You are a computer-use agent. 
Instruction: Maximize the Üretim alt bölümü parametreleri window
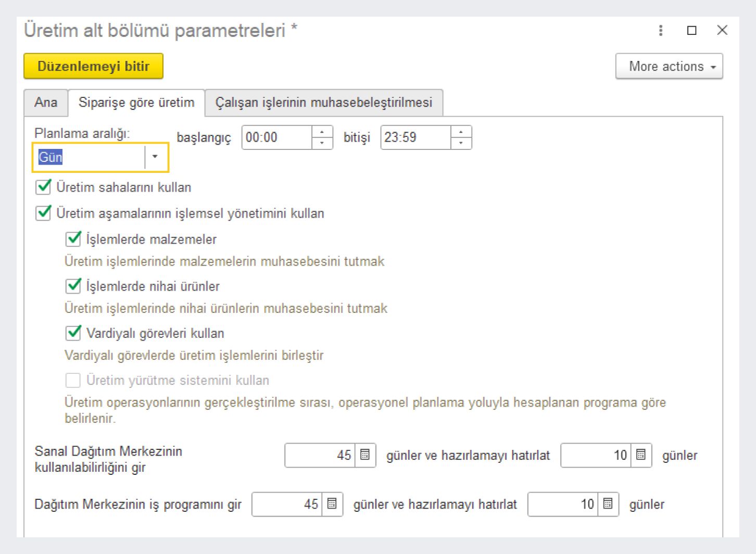pos(691,30)
